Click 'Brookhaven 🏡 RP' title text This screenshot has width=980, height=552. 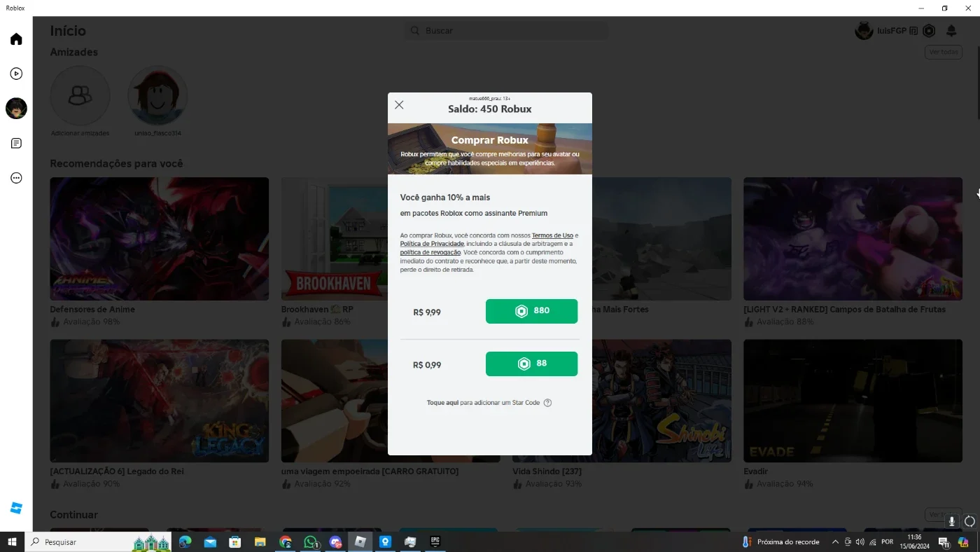[x=317, y=310]
